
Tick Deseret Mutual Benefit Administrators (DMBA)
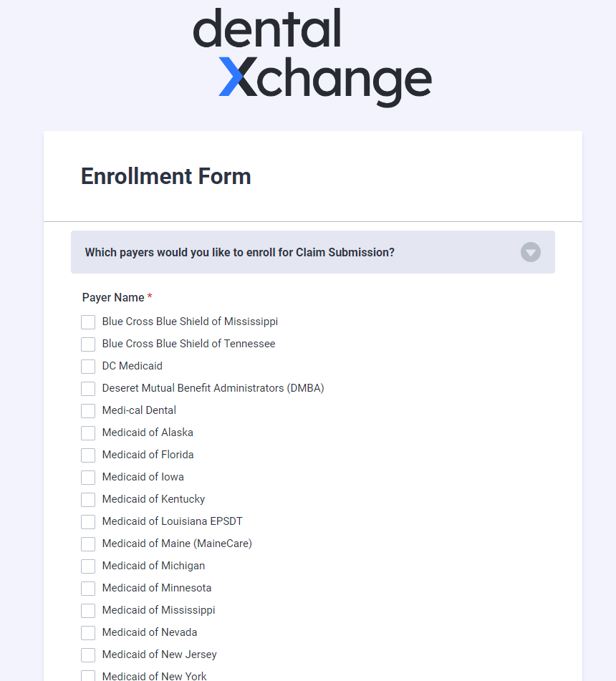click(x=88, y=389)
